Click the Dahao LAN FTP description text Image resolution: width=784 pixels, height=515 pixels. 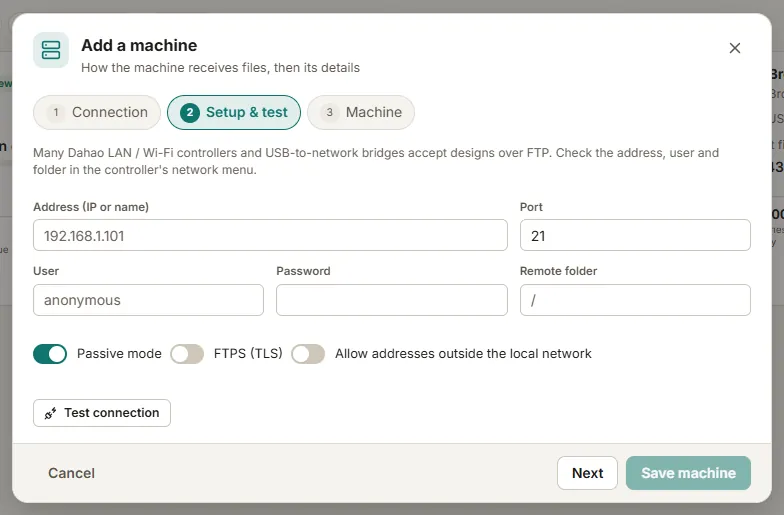tap(376, 161)
